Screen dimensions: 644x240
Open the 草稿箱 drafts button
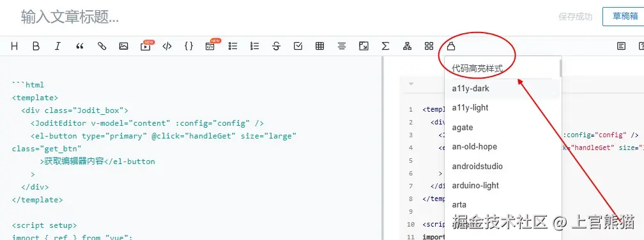coord(624,17)
